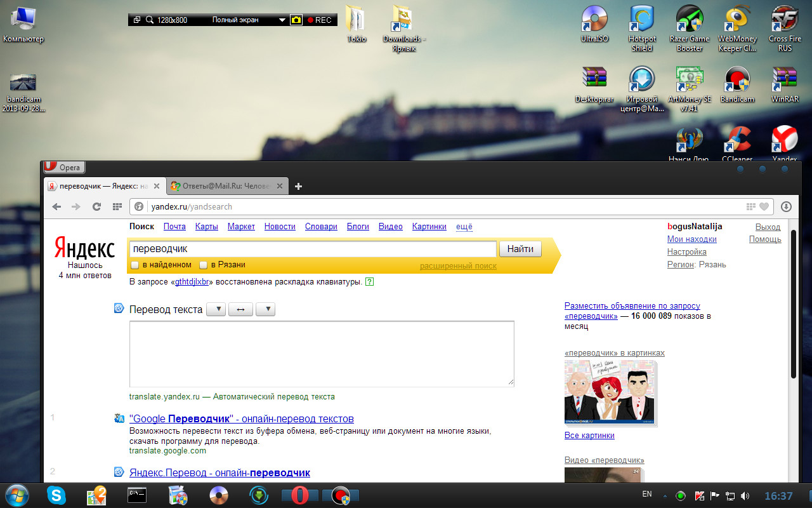Screen dimensions: 812x508
Task: Click Bandicam magnifier resolution icon
Action: tap(150, 20)
